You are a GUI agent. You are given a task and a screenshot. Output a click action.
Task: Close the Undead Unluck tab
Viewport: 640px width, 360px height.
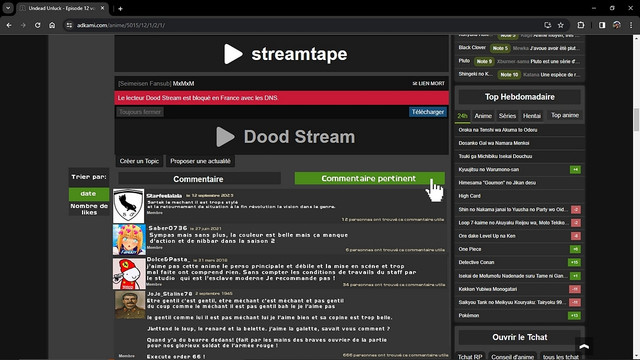pyautogui.click(x=102, y=8)
